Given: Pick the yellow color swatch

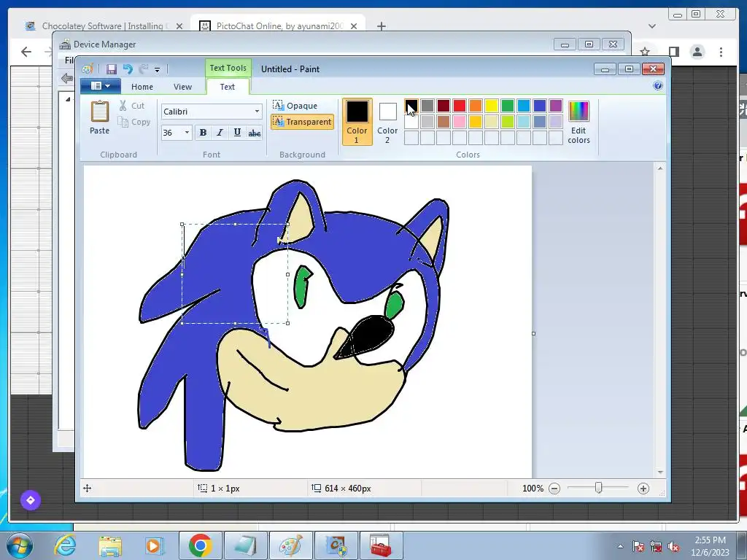Looking at the screenshot, I should [491, 105].
